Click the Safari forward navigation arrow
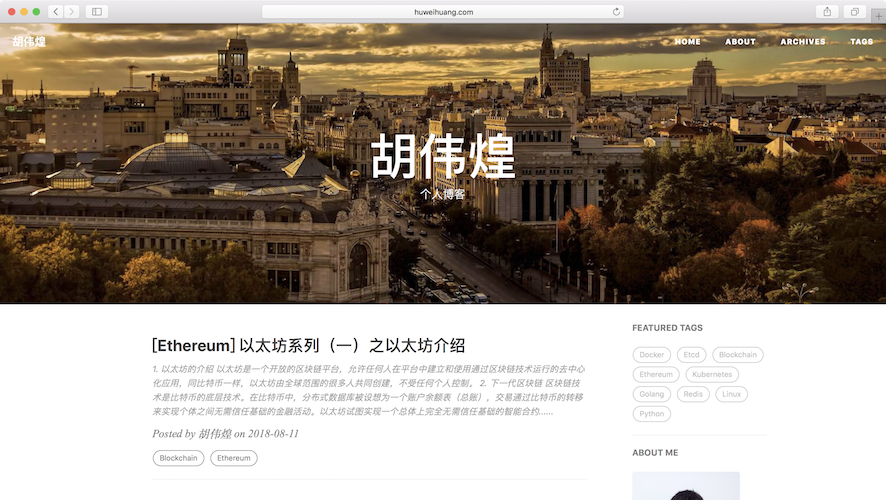The height and width of the screenshot is (500, 886). pyautogui.click(x=71, y=12)
